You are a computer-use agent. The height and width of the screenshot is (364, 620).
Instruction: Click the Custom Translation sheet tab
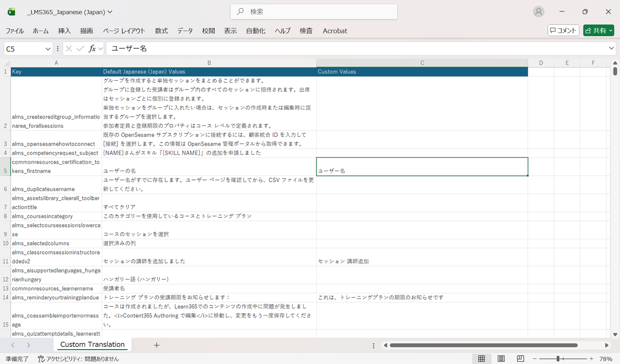click(92, 345)
